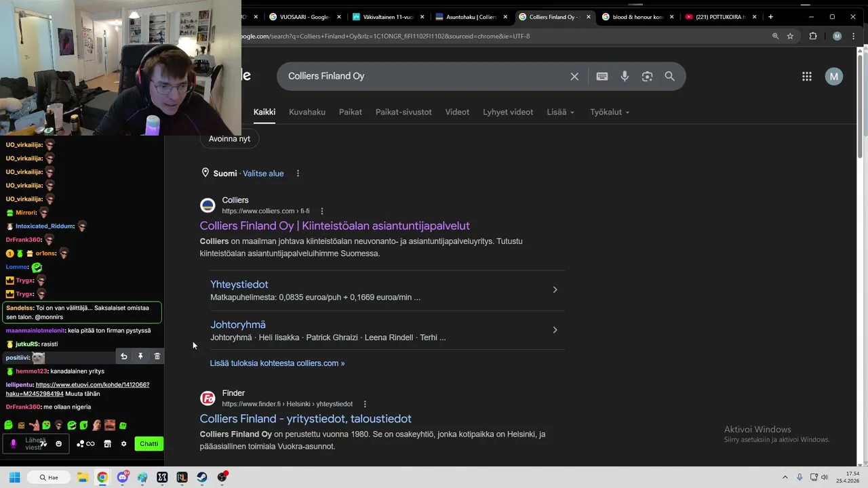Open the Yhteystiedot sitelink
The width and height of the screenshot is (868, 488).
pyautogui.click(x=239, y=285)
